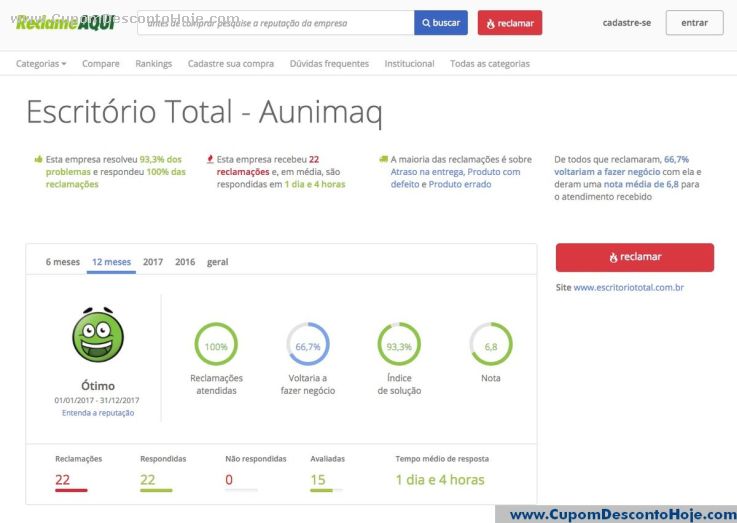The image size is (737, 523).
Task: Focus the company reputation search field
Action: click(275, 23)
